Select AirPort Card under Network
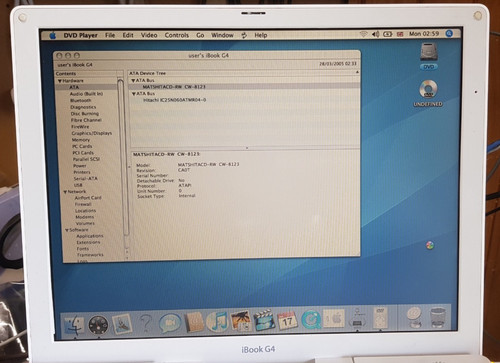Viewport: 500px width, 363px height. tap(88, 198)
